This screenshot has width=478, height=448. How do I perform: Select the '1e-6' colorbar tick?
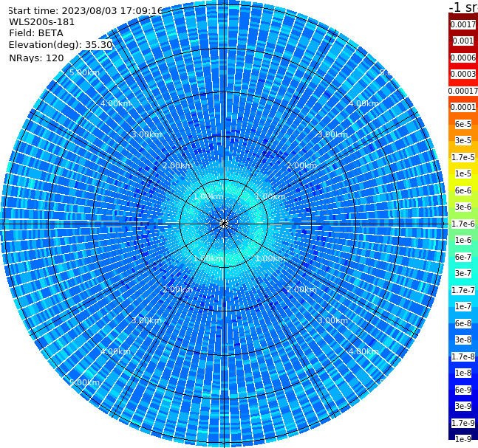coord(463,240)
